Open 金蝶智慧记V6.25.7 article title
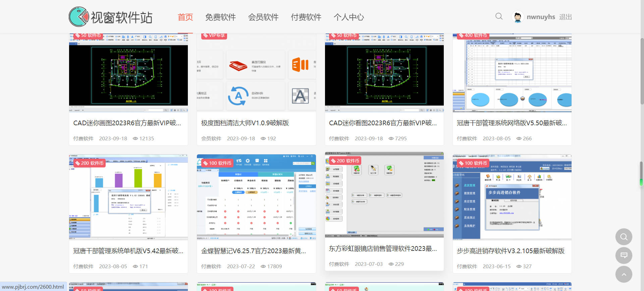The image size is (644, 291). pyautogui.click(x=253, y=251)
